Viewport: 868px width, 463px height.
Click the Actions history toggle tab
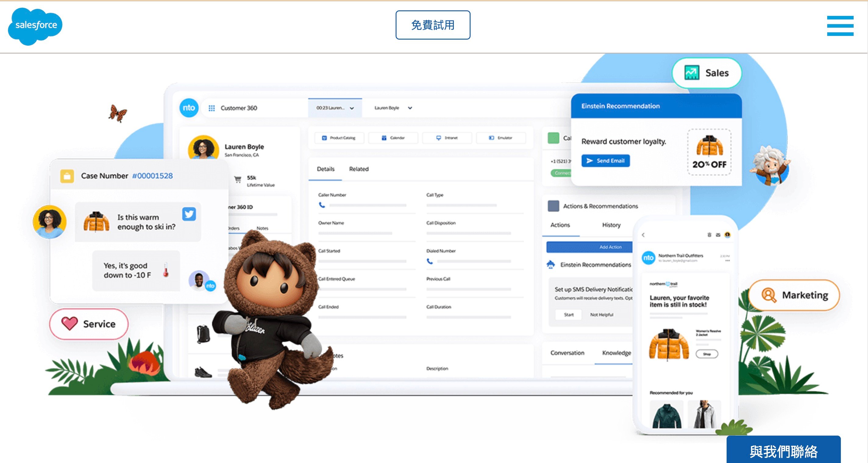pos(611,225)
